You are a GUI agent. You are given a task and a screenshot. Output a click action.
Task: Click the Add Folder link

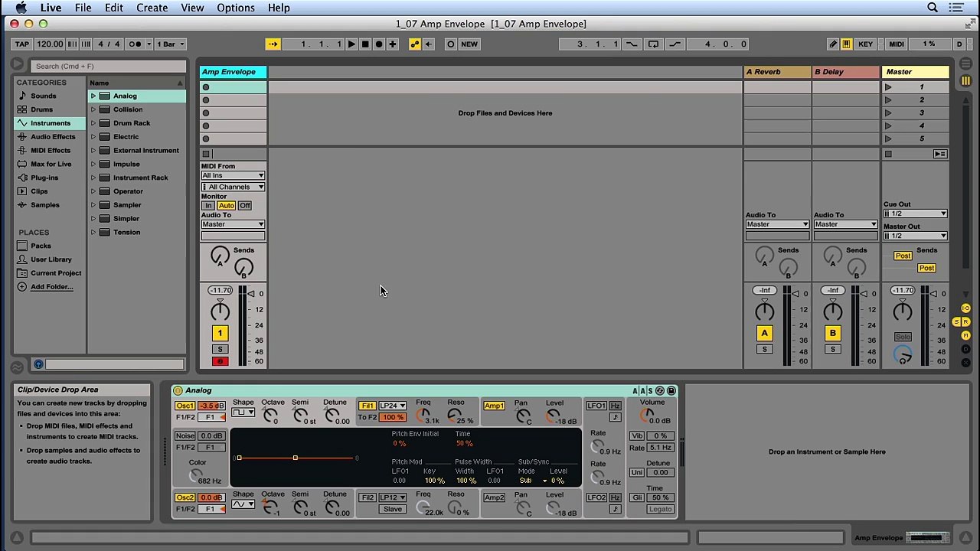click(51, 287)
